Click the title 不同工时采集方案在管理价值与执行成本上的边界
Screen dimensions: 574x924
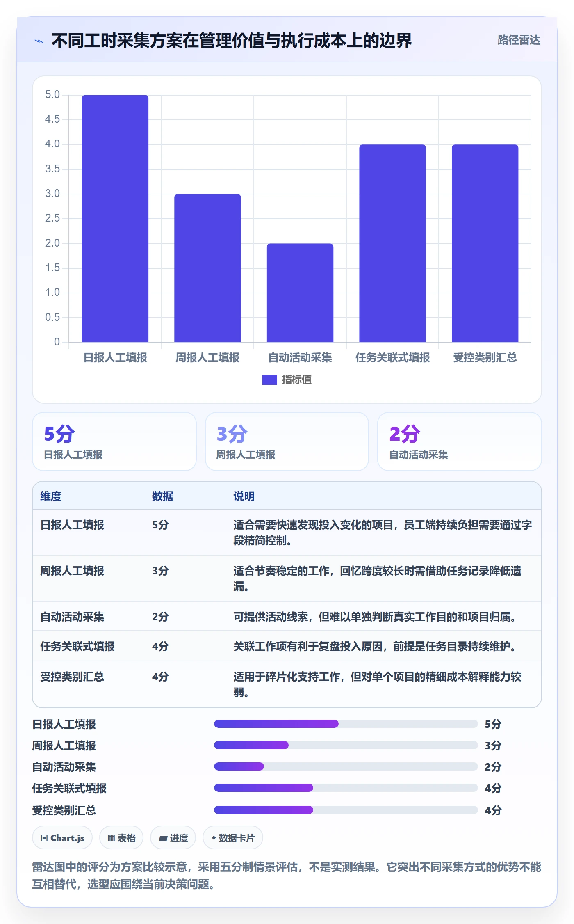tap(232, 41)
